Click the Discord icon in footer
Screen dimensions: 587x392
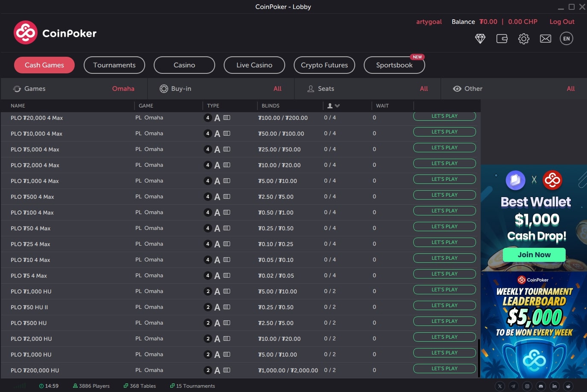click(541, 386)
